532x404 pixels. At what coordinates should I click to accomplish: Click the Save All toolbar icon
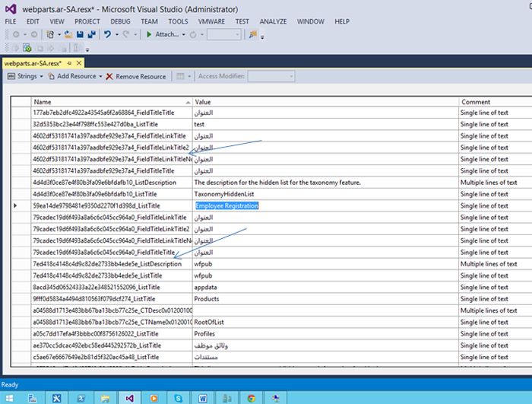coord(91,34)
